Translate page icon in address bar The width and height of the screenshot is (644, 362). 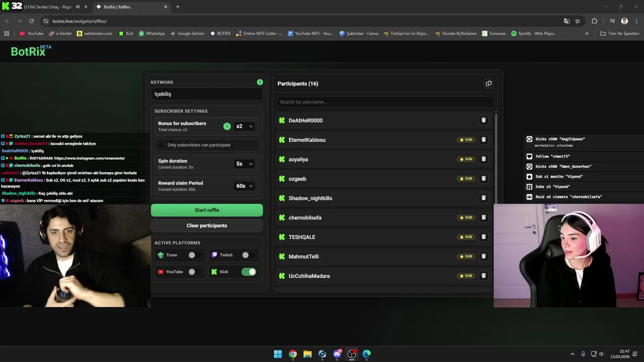567,21
